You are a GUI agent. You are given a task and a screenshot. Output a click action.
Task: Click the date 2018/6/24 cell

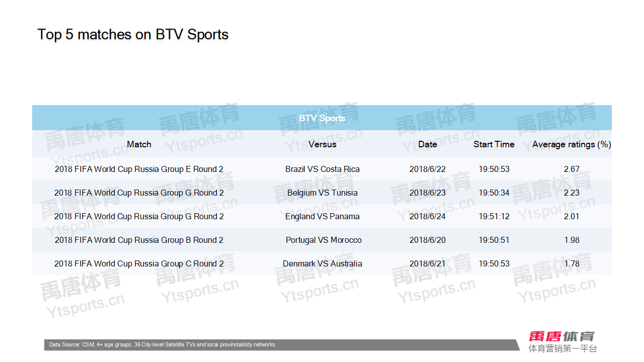click(427, 216)
